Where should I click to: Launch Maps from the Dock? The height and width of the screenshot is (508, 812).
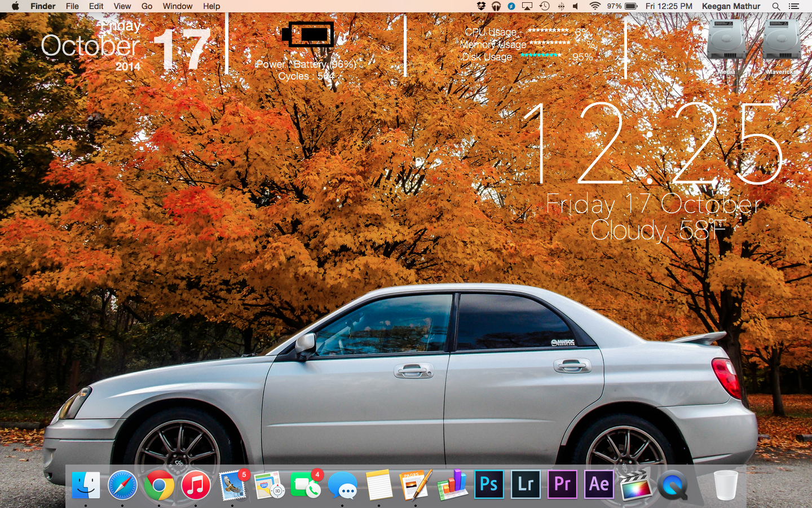(269, 485)
